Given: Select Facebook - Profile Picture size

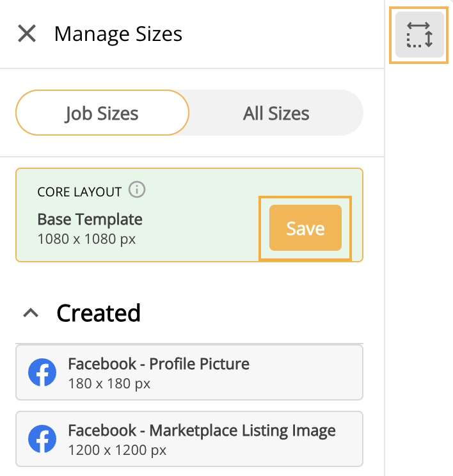Looking at the screenshot, I should pos(189,372).
